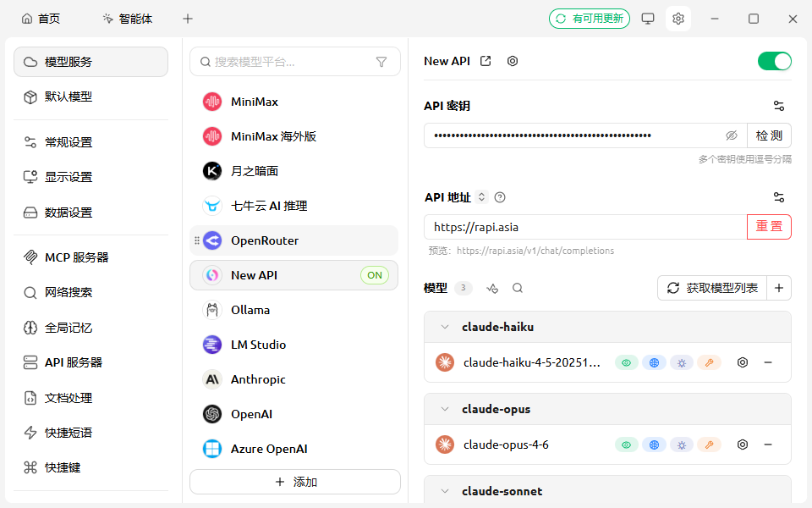Open the New API external link icon
812x508 pixels.
486,61
